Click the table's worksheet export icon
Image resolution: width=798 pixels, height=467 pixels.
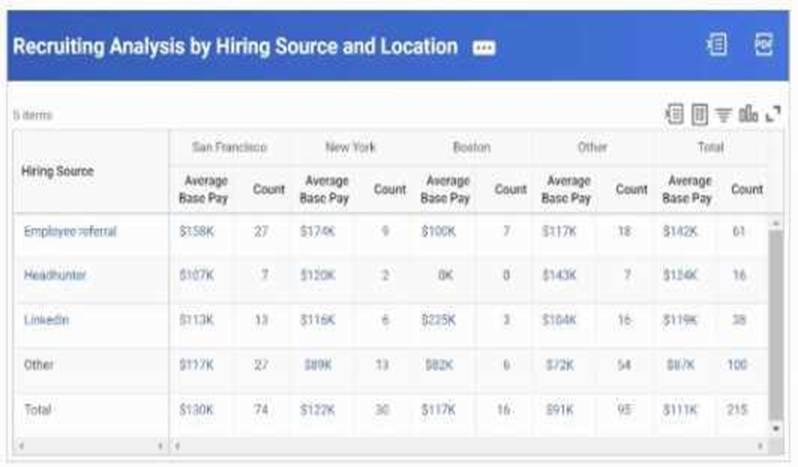[700, 114]
